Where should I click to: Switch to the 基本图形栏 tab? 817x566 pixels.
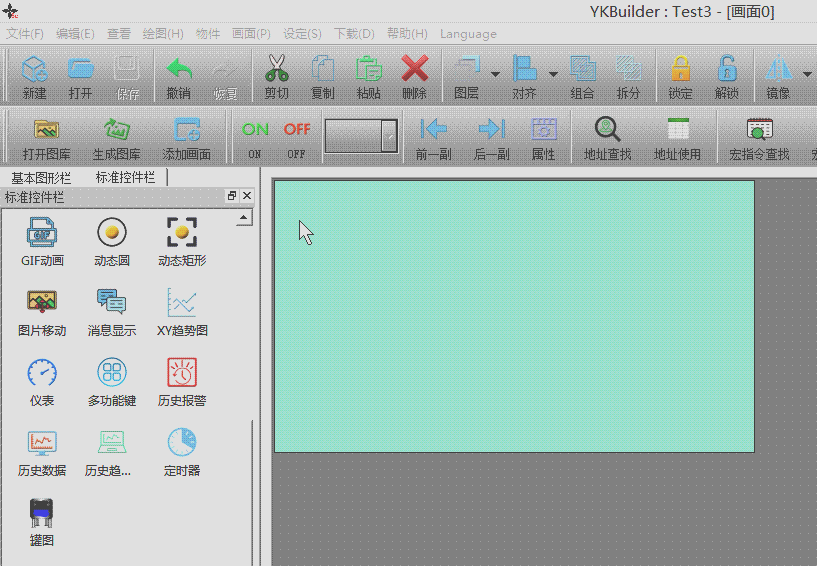coord(41,177)
